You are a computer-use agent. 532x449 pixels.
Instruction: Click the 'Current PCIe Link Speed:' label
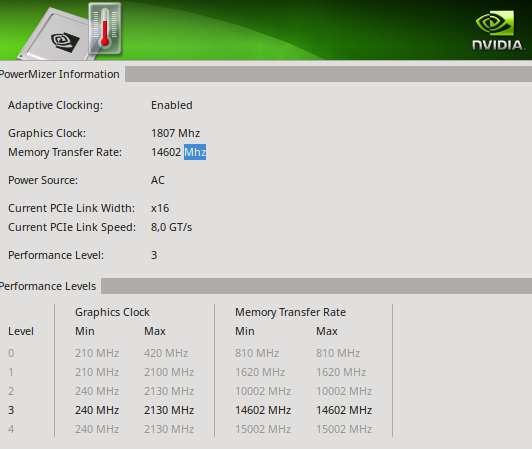(x=72, y=227)
